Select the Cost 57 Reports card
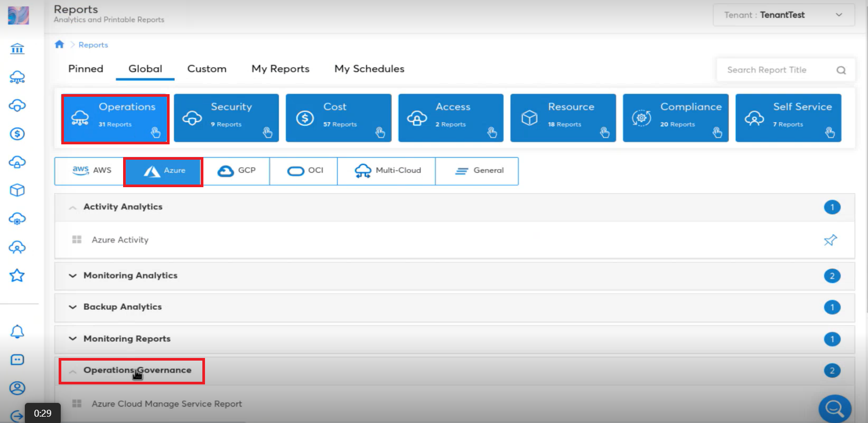This screenshot has width=868, height=423. 339,118
